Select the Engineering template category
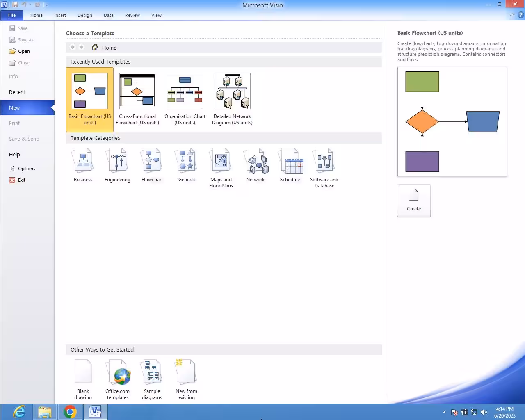The image size is (525, 420). [117, 164]
